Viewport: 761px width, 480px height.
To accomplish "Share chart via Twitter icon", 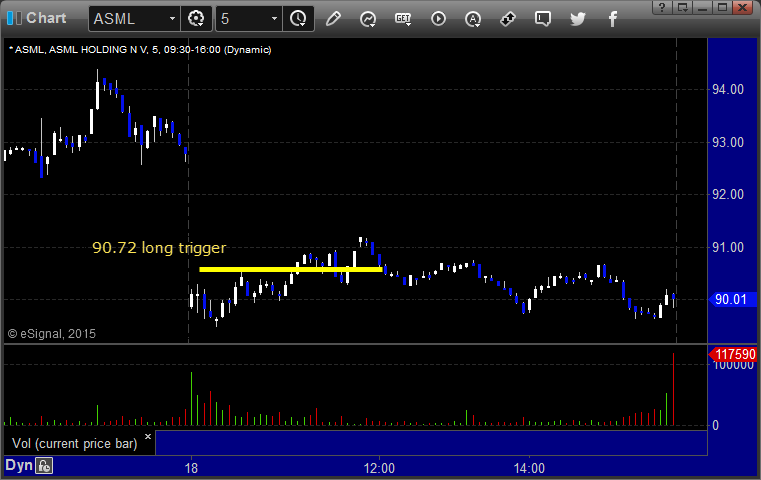I will click(x=578, y=19).
